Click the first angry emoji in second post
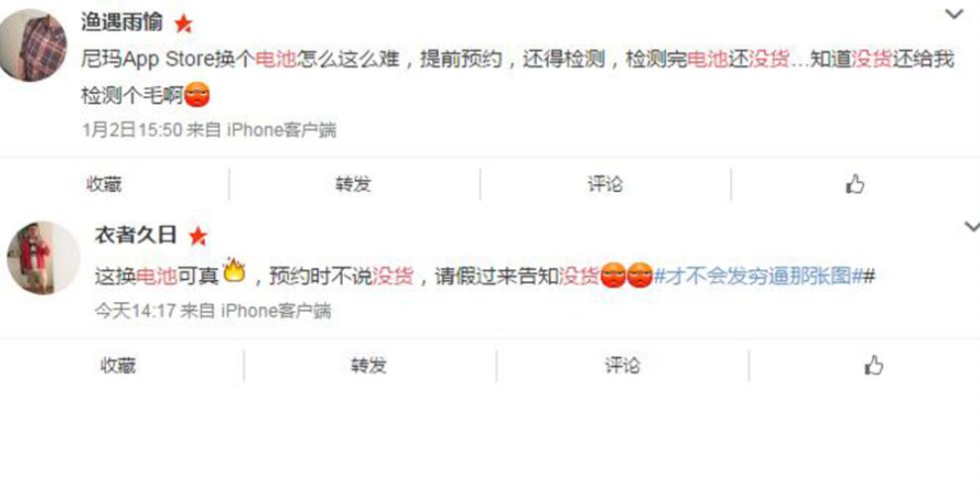 (x=612, y=276)
